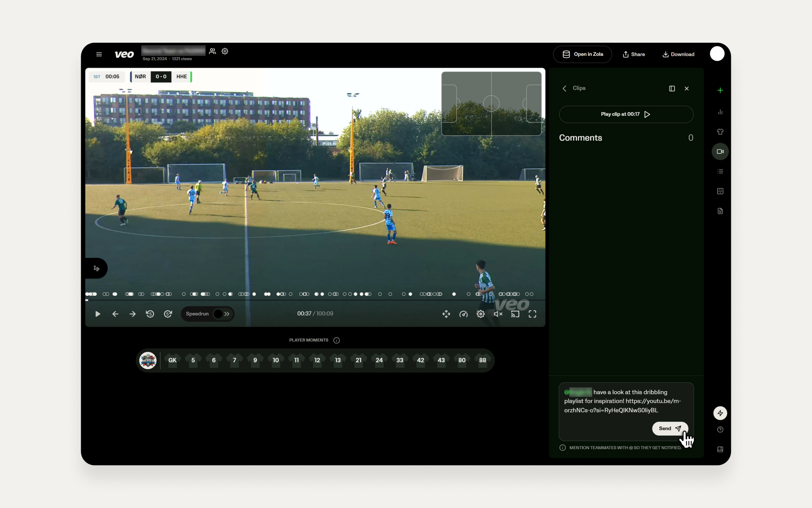Select the video clips camera icon
812x508 pixels.
point(720,152)
